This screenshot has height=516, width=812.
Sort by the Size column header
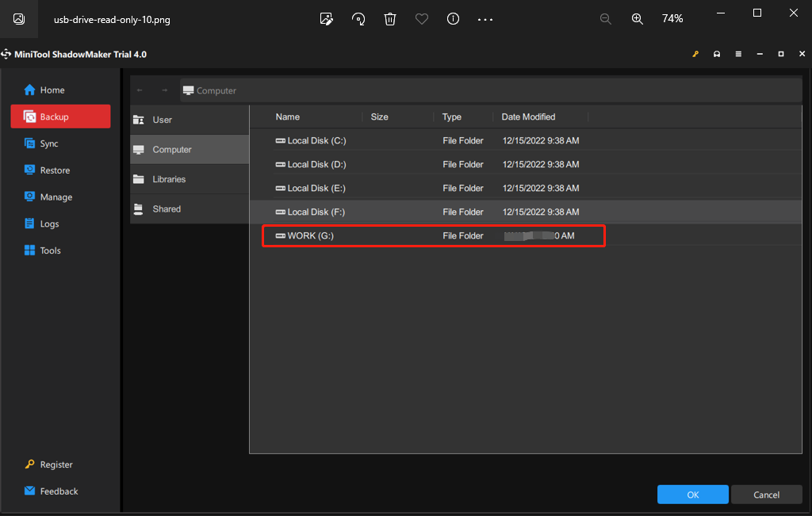pyautogui.click(x=379, y=117)
